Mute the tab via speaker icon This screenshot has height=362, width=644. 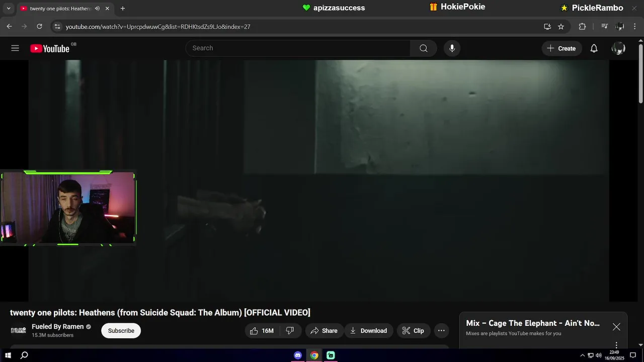coord(97,9)
